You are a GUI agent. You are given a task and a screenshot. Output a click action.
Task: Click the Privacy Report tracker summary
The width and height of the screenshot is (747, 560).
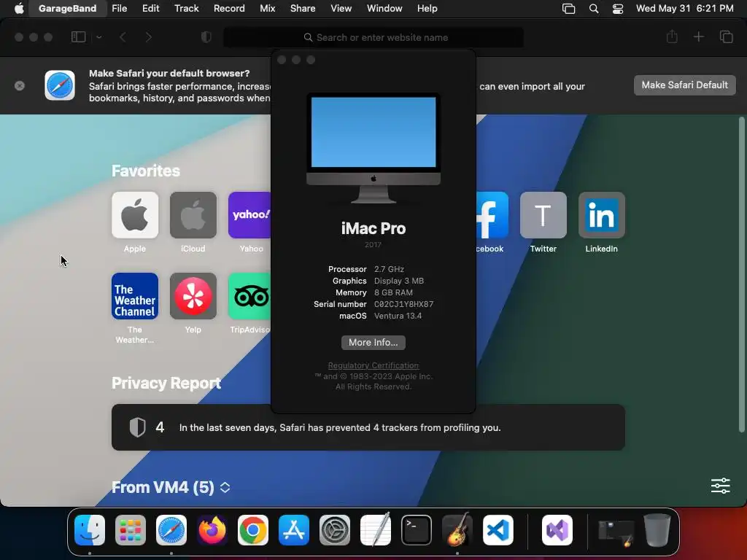tap(368, 427)
